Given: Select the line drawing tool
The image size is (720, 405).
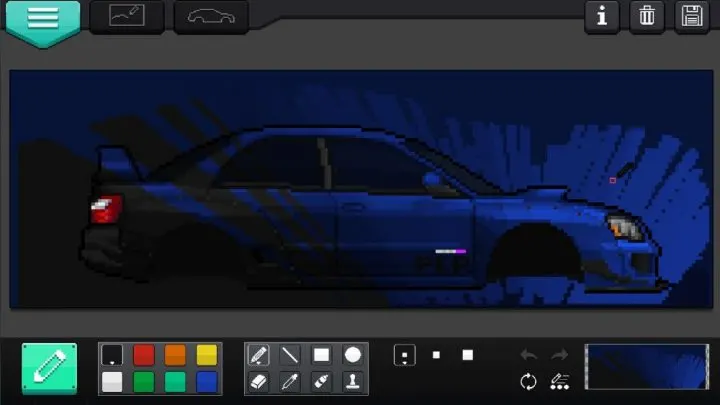Looking at the screenshot, I should (290, 355).
